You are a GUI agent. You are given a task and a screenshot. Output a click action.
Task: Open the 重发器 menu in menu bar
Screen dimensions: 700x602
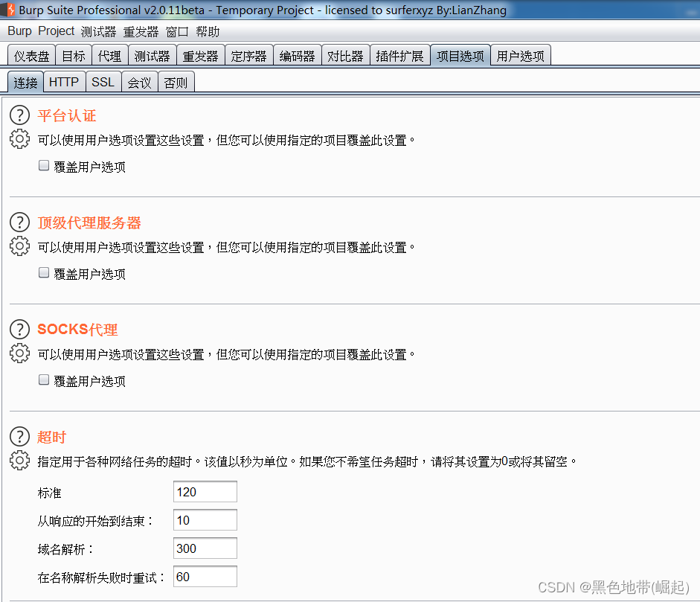(x=141, y=32)
